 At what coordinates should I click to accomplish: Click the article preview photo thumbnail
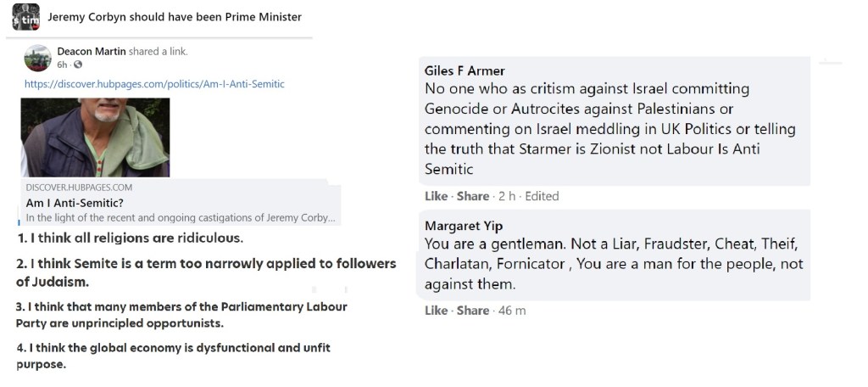[95, 137]
